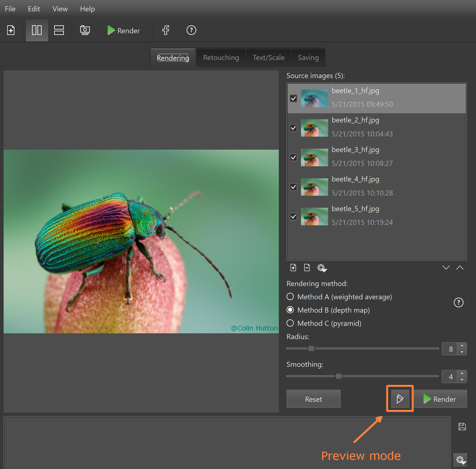
Task: Open the Edit menu
Action: click(x=34, y=9)
